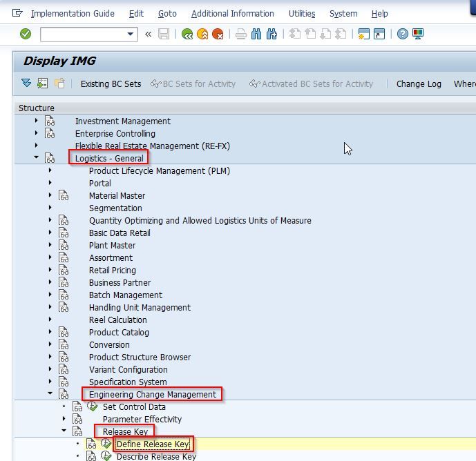Viewport: 476px width, 461px height.
Task: Expand the Batch Management node
Action: (x=50, y=295)
